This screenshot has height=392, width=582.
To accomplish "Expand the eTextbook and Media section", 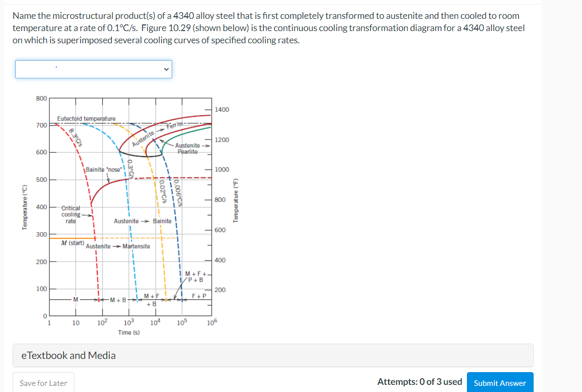I will pos(70,355).
